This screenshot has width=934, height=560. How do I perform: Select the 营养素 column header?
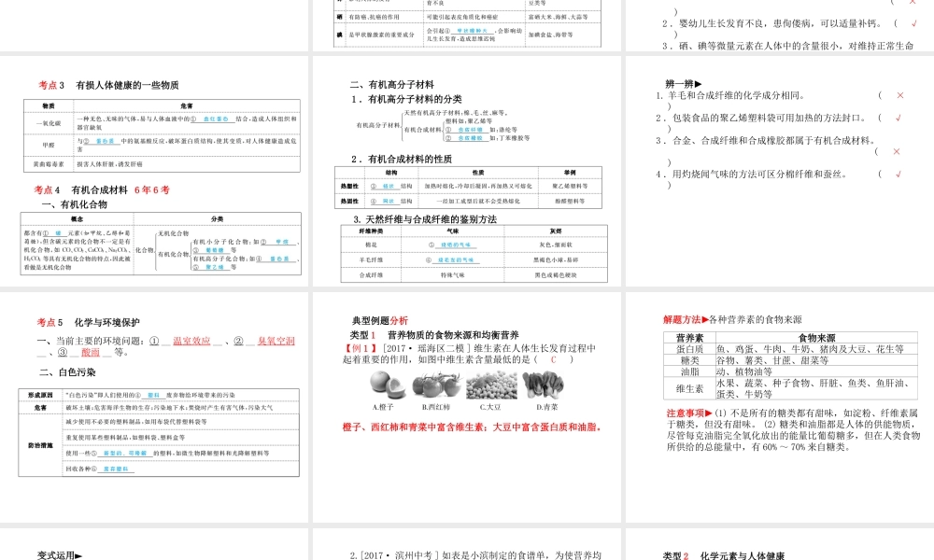690,338
